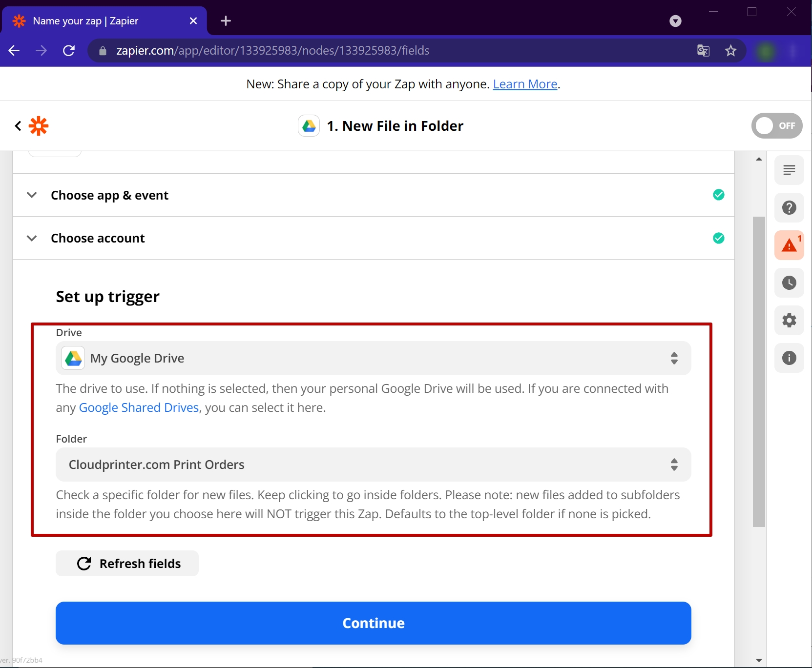812x668 pixels.
Task: Click the blue Continue button
Action: [373, 623]
